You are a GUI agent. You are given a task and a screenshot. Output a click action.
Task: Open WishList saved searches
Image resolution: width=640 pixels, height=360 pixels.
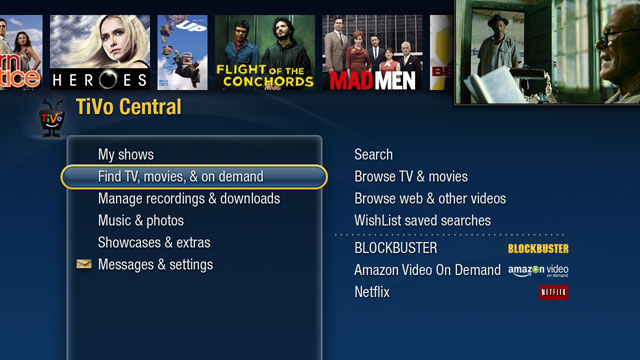point(422,221)
